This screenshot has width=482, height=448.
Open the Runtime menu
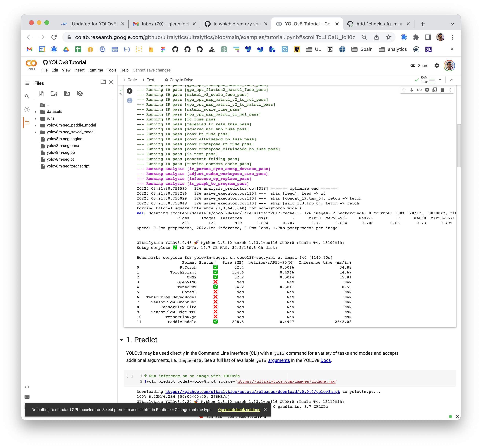point(95,70)
